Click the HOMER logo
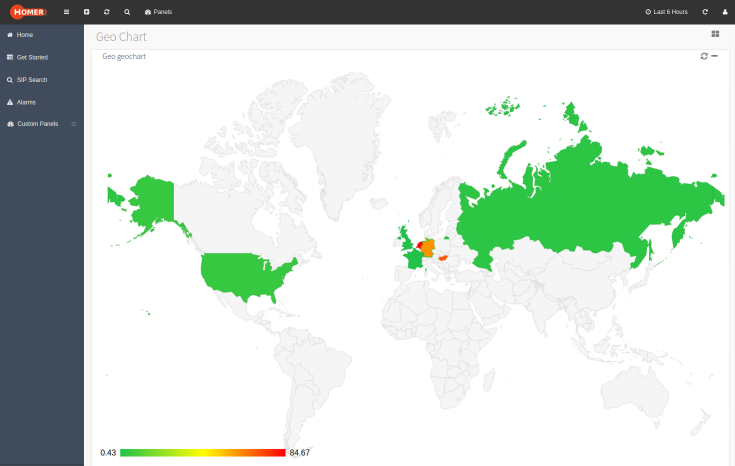This screenshot has height=466, width=735. 28,12
